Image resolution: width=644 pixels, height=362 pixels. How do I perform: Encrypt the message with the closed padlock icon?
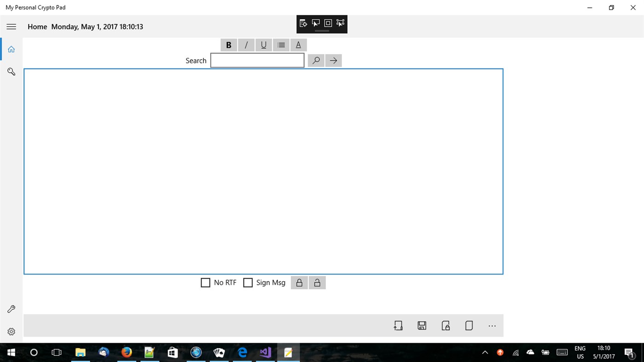[299, 282]
